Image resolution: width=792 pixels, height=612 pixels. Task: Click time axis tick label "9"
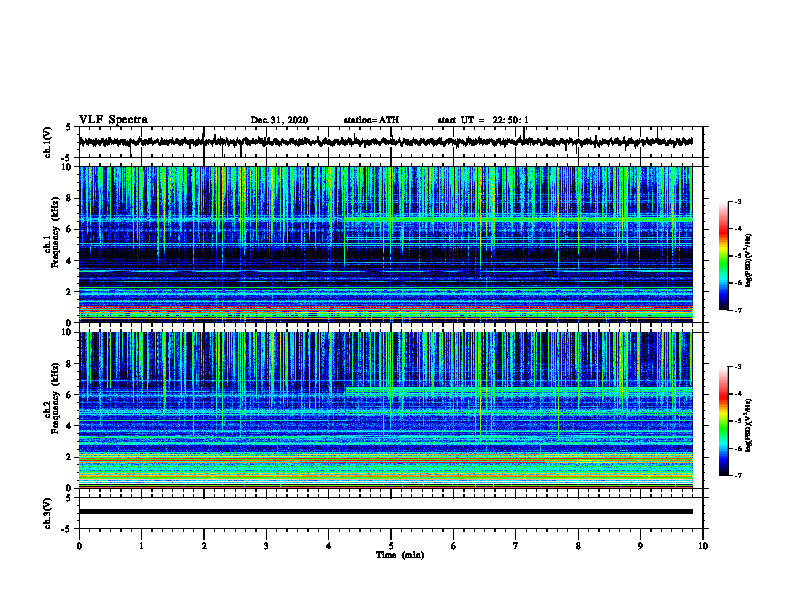click(640, 546)
